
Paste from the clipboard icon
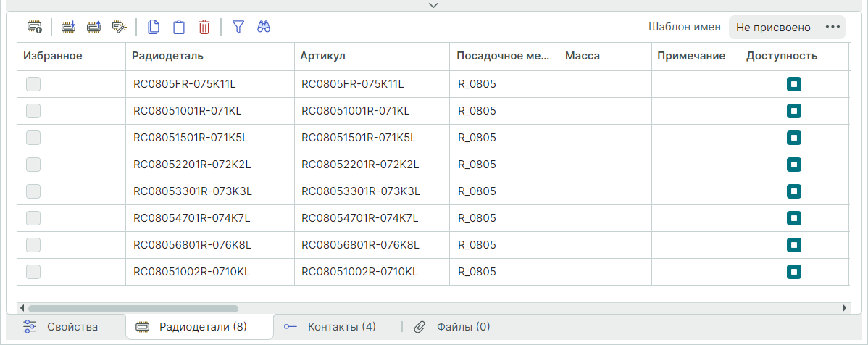(179, 27)
